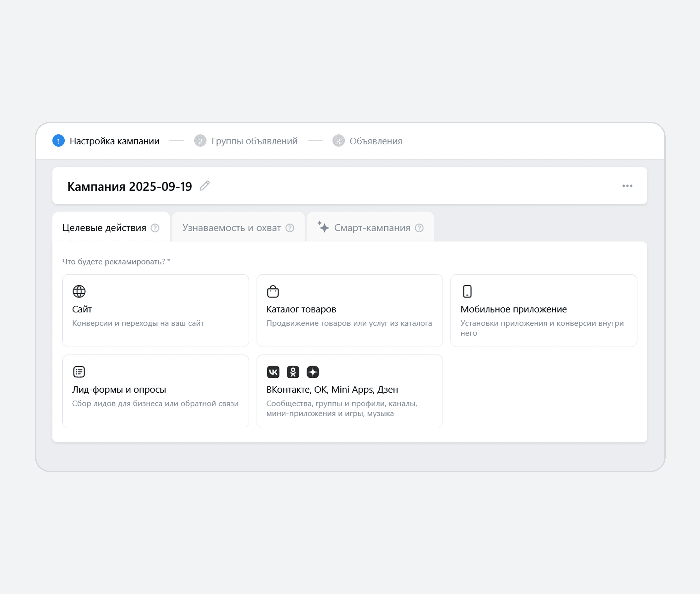Open the three-dots campaign options menu

[x=627, y=186]
